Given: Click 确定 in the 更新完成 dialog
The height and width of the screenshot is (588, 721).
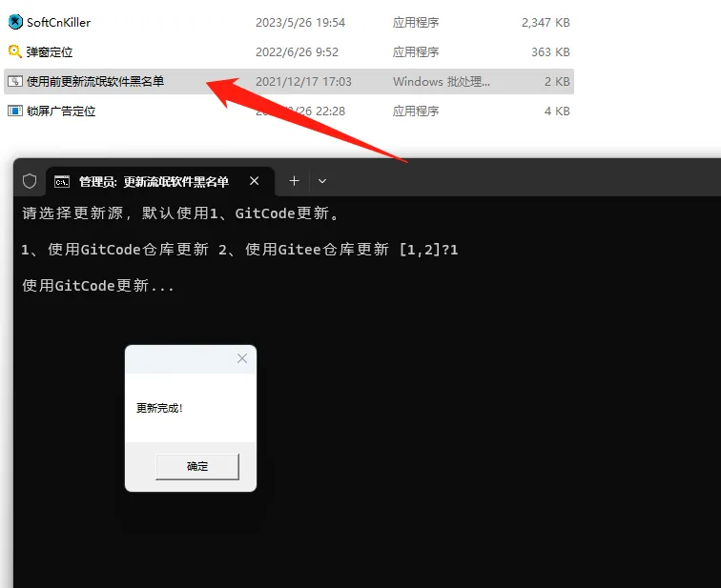Looking at the screenshot, I should 197,467.
